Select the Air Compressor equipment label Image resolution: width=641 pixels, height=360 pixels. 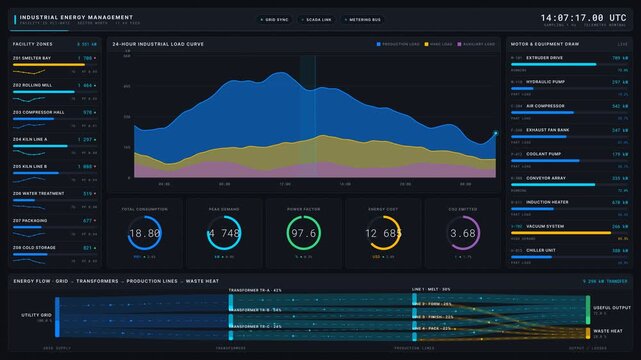tap(545, 106)
